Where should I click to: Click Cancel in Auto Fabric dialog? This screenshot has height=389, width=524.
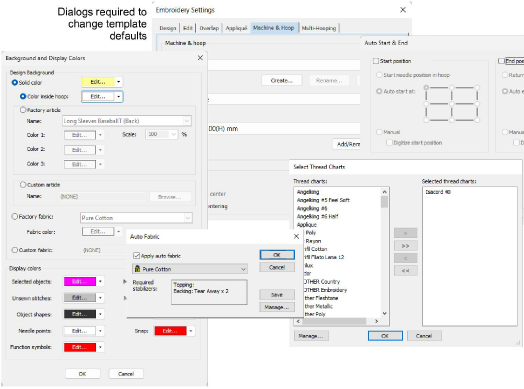pos(277,267)
